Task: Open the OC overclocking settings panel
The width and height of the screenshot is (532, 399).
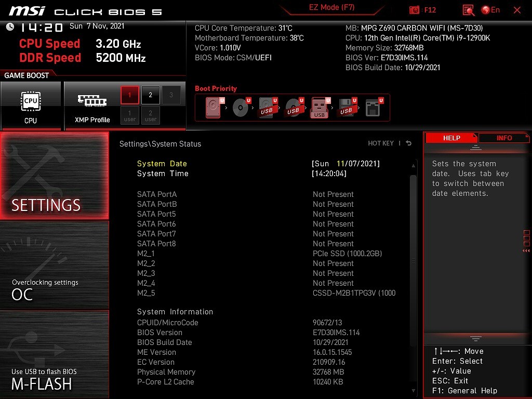Action: click(54, 265)
